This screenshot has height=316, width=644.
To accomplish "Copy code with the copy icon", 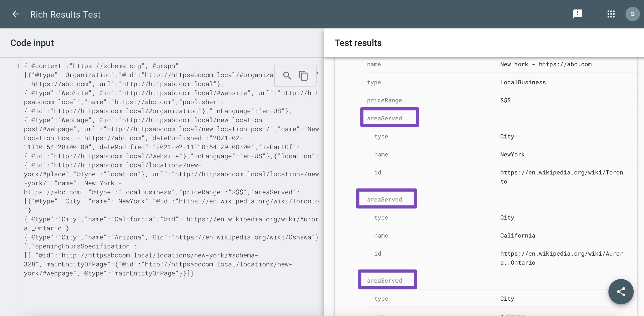I will [x=303, y=76].
